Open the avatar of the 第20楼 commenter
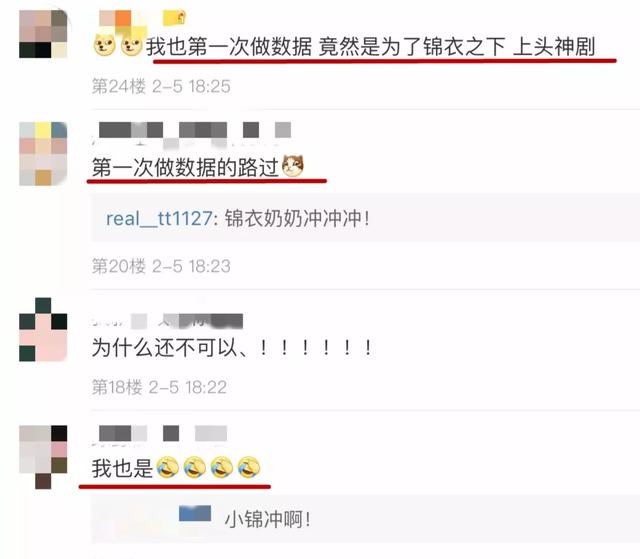This screenshot has width=640, height=559. (43, 153)
